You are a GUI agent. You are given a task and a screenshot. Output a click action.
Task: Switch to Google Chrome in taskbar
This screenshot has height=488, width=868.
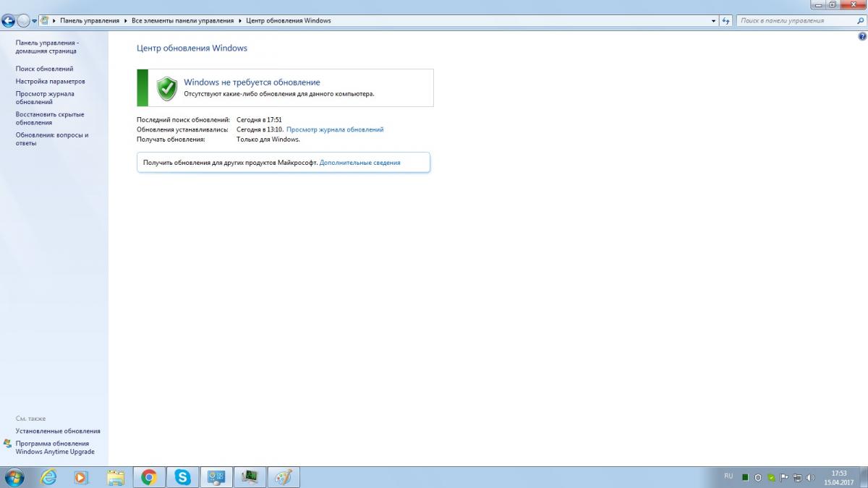click(x=149, y=477)
